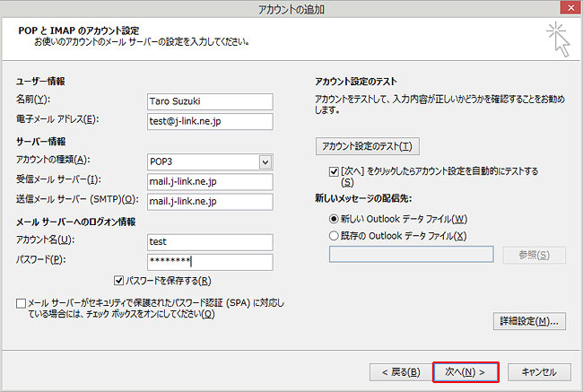583x392 pixels.
Task: Click the アカウント名(U) label
Action: click(x=45, y=240)
